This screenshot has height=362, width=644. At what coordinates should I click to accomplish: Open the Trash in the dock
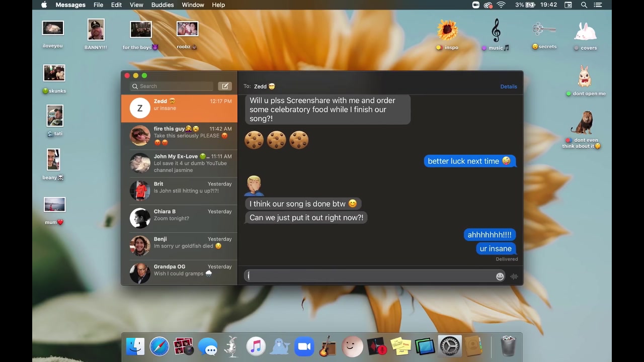[x=509, y=346]
